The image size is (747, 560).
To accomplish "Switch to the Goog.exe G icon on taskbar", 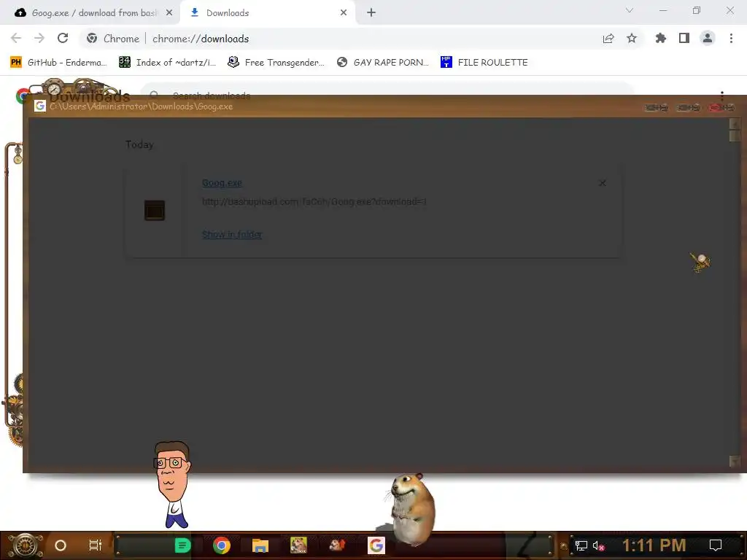I will [x=376, y=545].
